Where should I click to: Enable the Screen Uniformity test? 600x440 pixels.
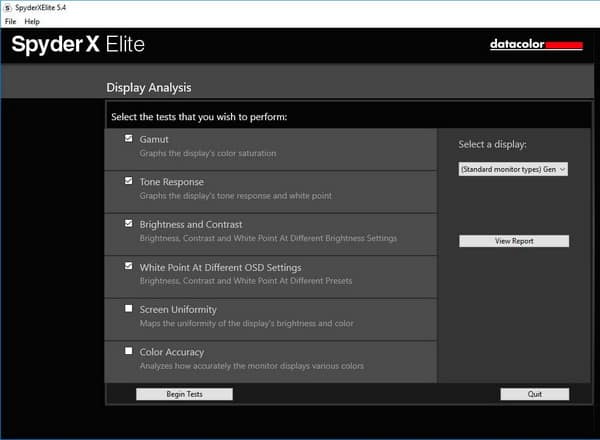coord(129,308)
